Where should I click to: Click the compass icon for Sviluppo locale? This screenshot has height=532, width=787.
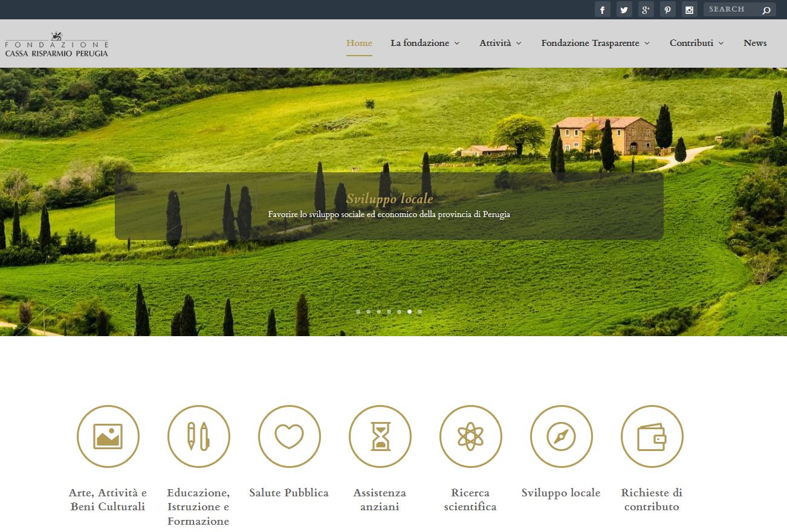562,436
